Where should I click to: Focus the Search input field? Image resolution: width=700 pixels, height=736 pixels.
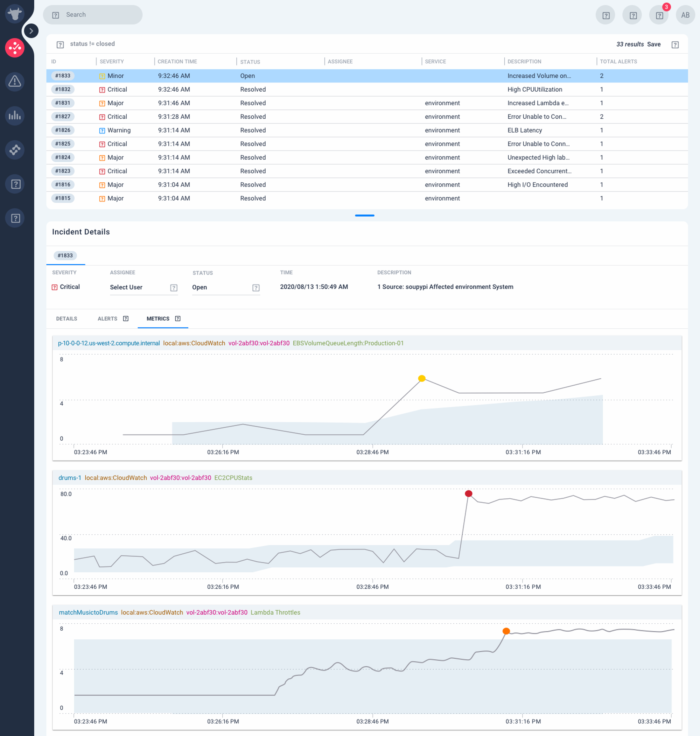(x=93, y=15)
